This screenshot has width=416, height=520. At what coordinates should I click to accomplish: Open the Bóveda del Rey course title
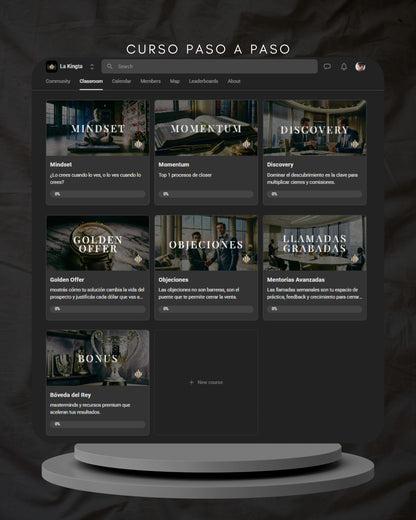pos(70,395)
